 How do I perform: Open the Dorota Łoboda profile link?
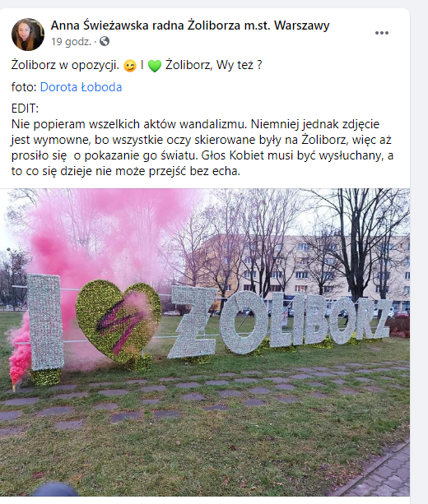[x=81, y=87]
